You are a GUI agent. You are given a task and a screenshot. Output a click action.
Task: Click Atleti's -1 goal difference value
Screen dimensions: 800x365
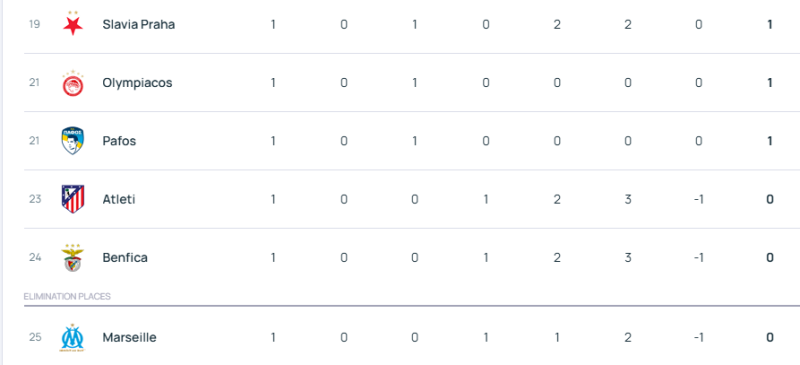point(699,199)
